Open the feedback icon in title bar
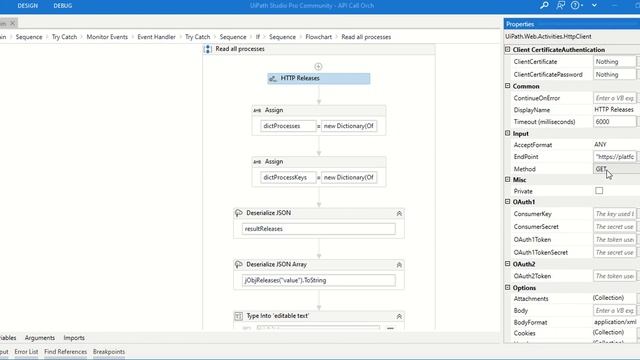This screenshot has width=640, height=360. pyautogui.click(x=560, y=5)
